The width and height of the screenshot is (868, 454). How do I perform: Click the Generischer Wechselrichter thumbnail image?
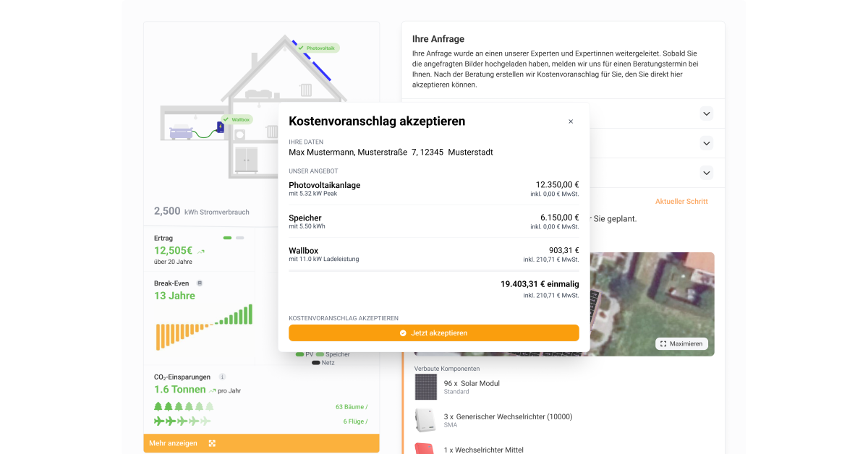click(425, 420)
